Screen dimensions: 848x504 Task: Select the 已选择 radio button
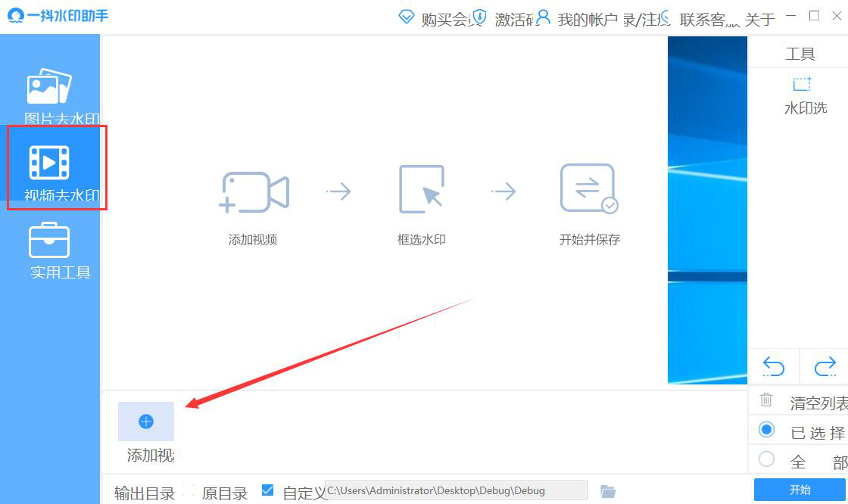pyautogui.click(x=766, y=430)
